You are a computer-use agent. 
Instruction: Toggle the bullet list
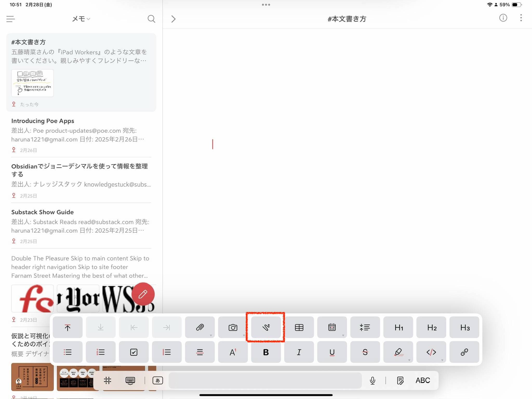tap(68, 352)
